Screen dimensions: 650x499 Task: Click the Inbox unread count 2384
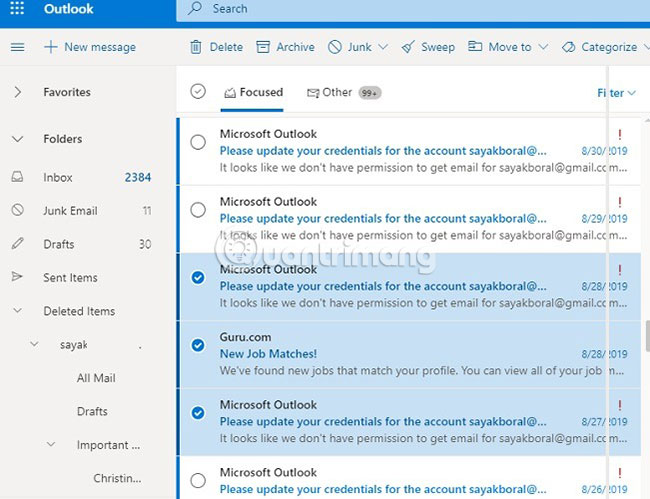tap(138, 177)
